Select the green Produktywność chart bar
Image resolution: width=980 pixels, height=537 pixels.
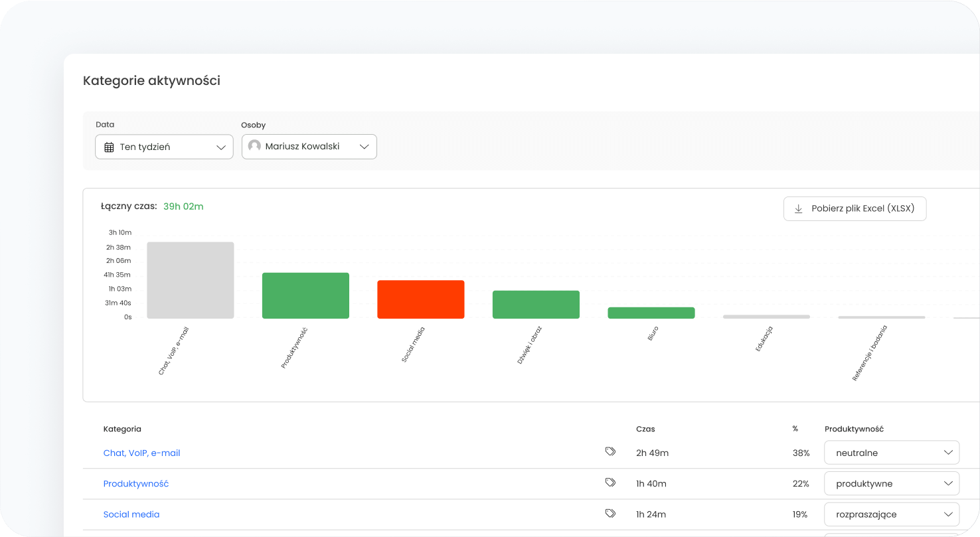point(305,295)
